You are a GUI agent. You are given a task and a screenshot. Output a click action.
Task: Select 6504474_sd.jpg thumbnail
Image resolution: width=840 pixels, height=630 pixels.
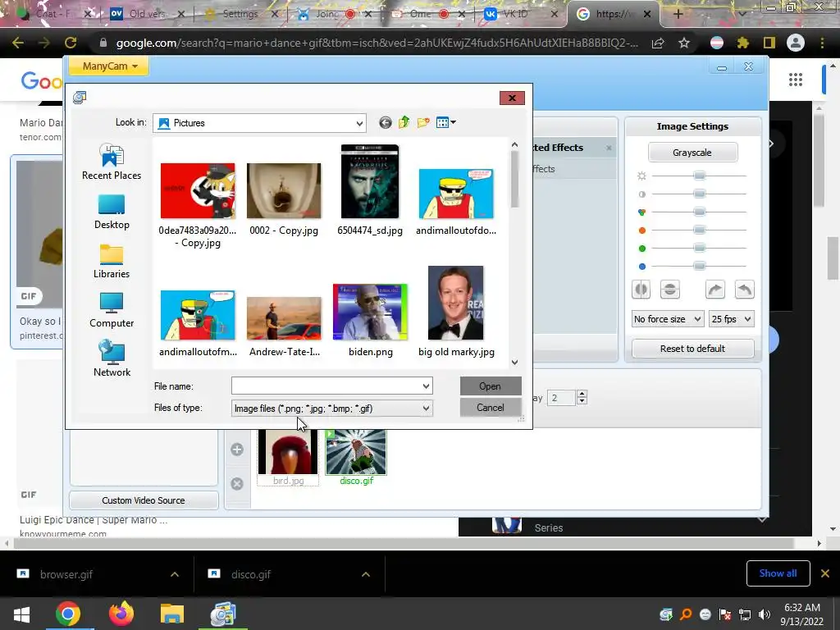[370, 181]
